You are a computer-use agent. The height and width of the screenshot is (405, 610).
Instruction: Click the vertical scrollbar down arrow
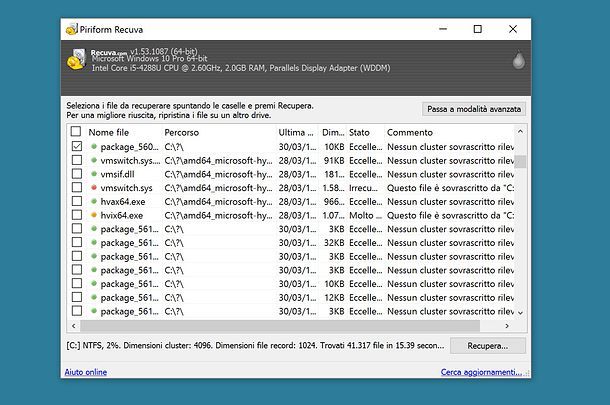pyautogui.click(x=521, y=312)
